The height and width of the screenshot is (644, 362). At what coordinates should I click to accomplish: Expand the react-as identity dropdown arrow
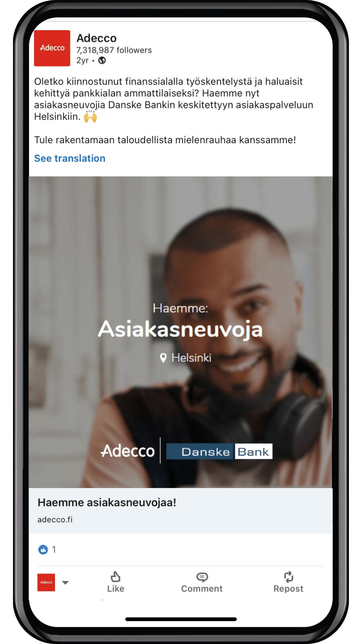point(65,583)
